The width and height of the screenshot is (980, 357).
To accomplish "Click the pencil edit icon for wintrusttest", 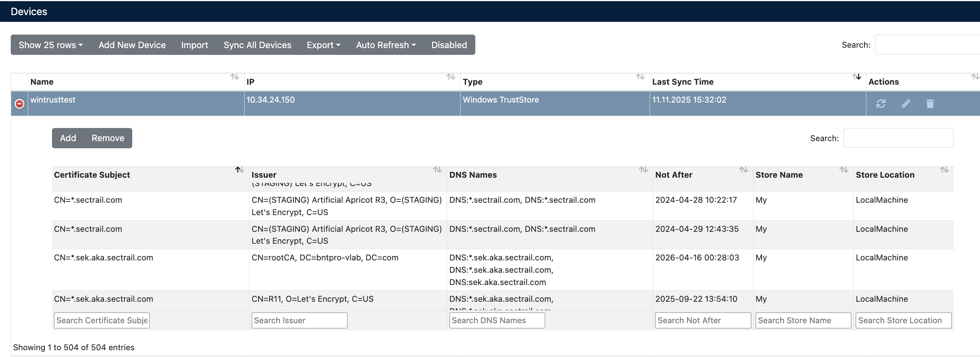I will [x=905, y=104].
